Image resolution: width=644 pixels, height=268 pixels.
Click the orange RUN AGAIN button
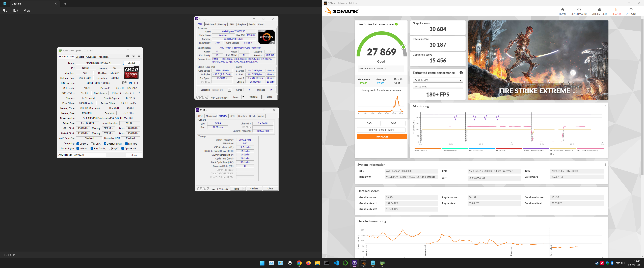coord(382,137)
